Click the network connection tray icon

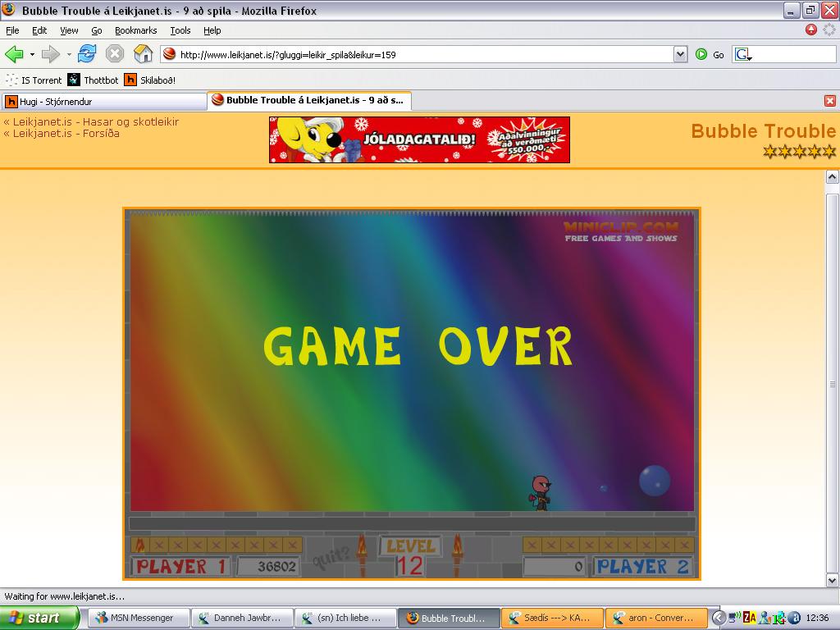pyautogui.click(x=735, y=618)
